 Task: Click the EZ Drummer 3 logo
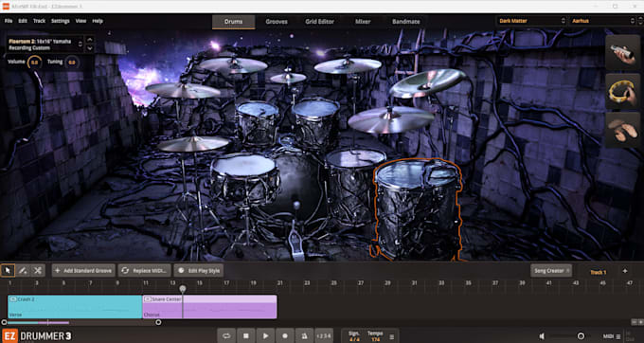click(x=37, y=336)
